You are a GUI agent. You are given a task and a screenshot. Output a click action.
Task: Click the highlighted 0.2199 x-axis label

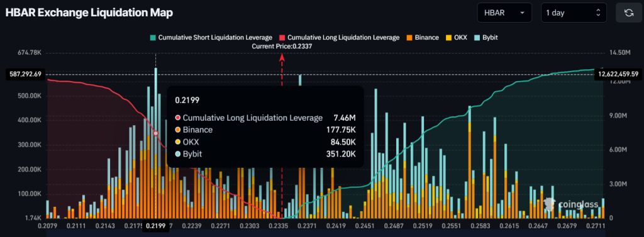point(155,226)
